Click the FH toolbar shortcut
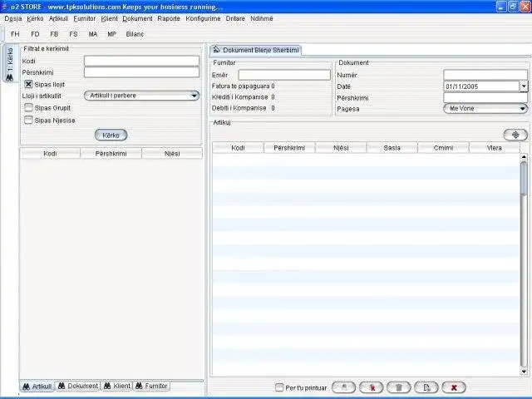Image resolution: width=532 pixels, height=399 pixels. point(15,34)
